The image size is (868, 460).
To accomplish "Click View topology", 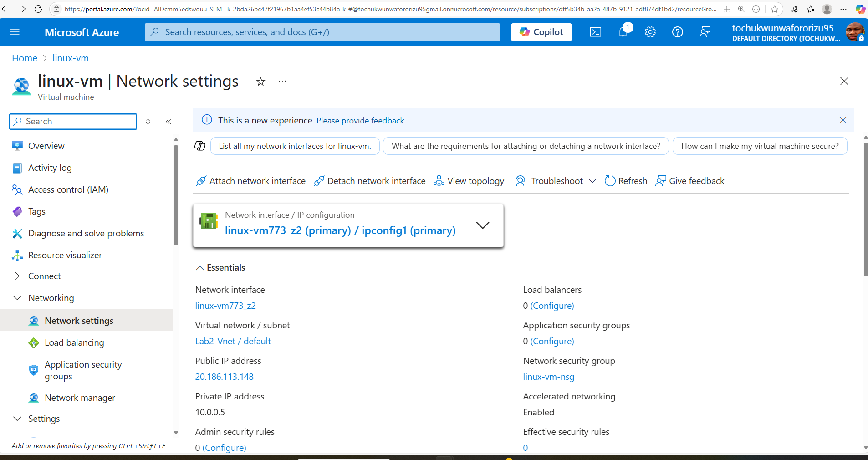I will pyautogui.click(x=469, y=181).
